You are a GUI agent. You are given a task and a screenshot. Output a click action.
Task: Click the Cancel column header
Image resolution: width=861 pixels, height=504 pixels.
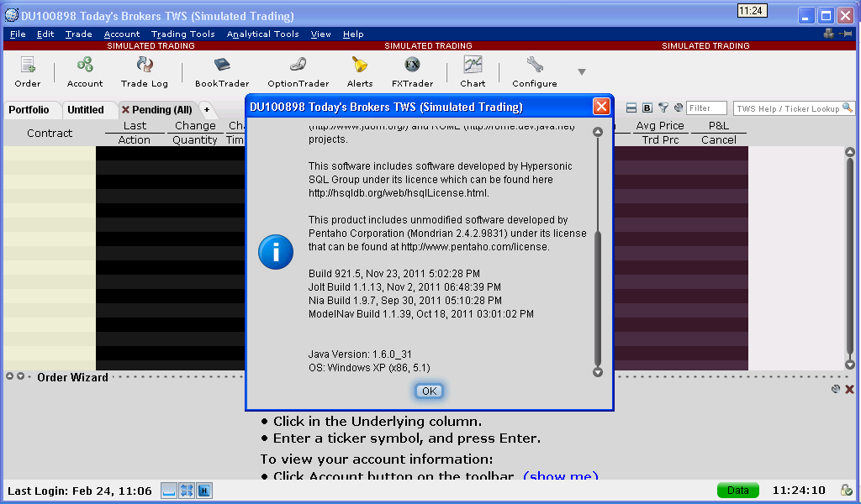718,139
